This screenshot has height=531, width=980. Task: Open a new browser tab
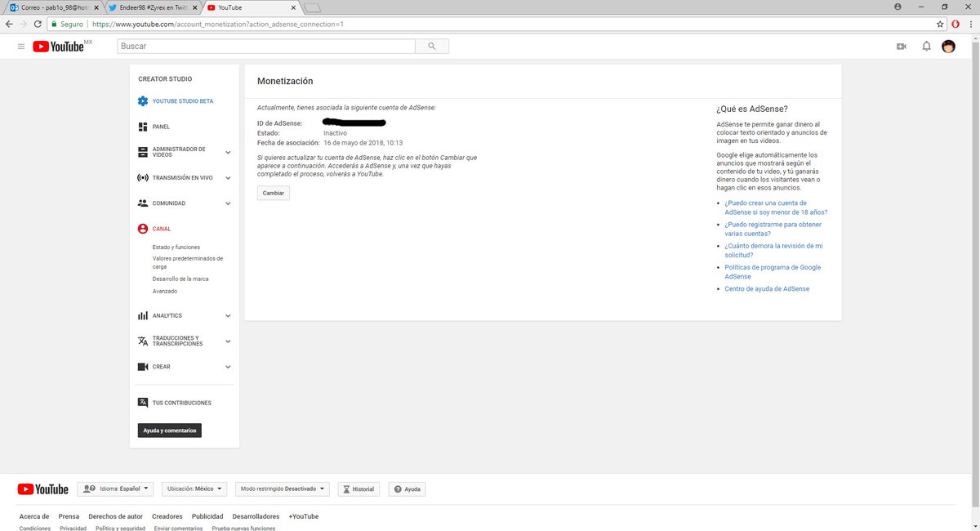click(311, 8)
